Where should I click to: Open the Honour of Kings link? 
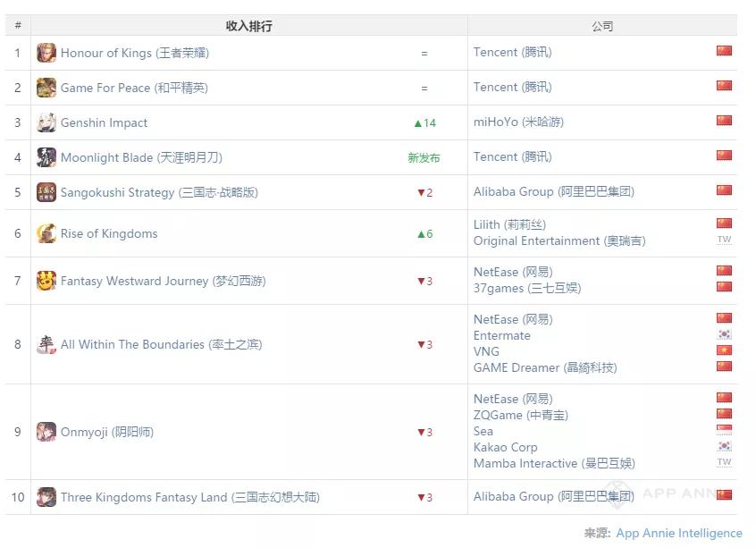point(135,53)
